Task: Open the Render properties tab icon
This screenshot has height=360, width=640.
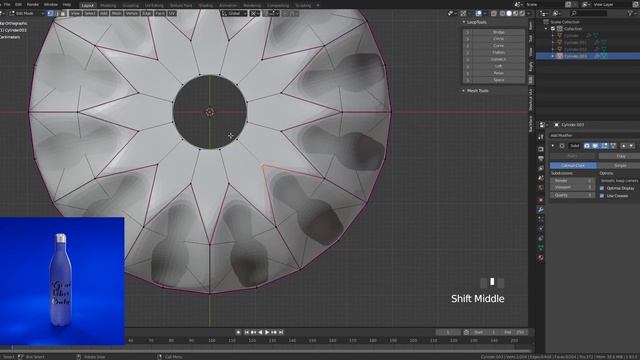Action: point(540,149)
